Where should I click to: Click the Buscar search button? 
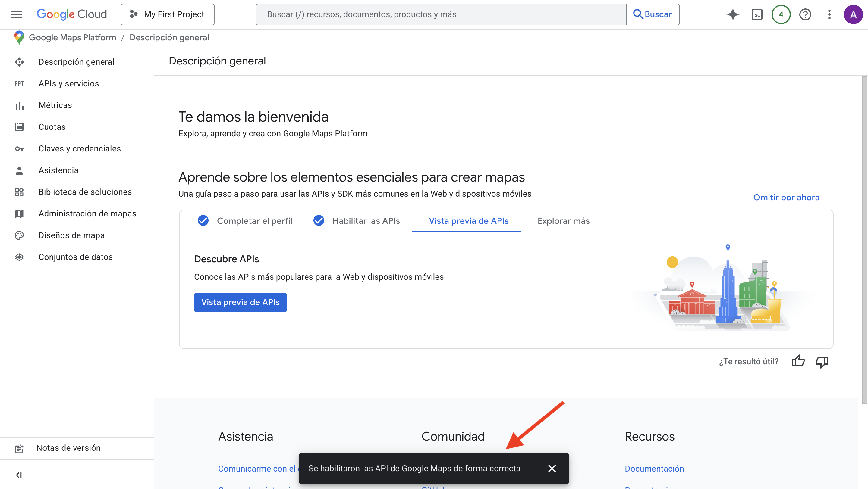point(653,14)
